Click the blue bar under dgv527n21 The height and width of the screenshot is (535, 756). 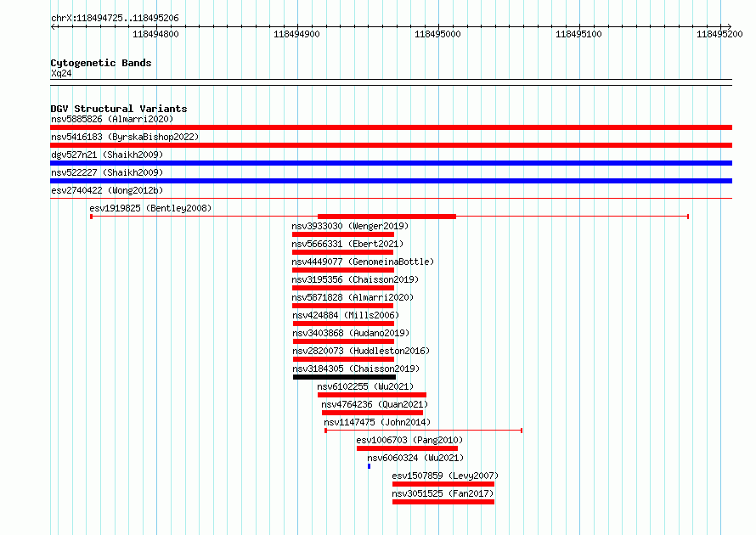pos(391,163)
